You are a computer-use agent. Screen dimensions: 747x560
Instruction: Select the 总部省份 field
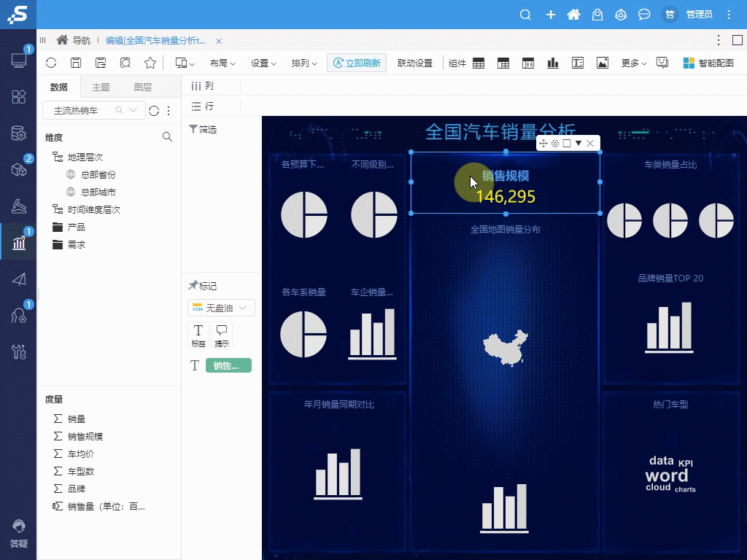tap(98, 175)
